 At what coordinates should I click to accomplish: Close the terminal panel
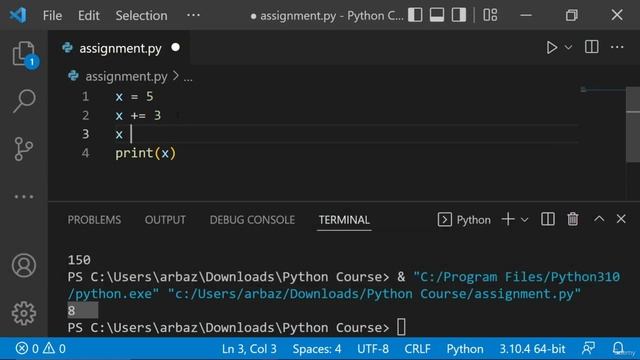coord(621,219)
